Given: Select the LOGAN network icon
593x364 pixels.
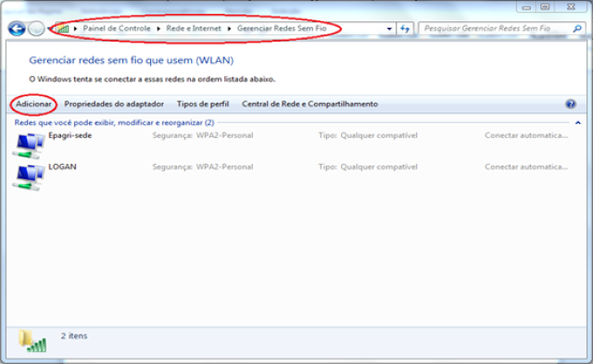Looking at the screenshot, I should (x=29, y=177).
